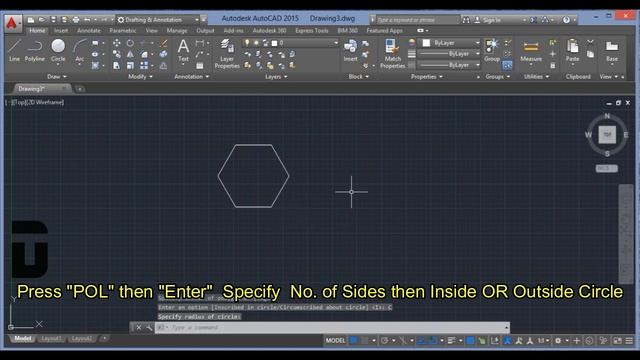The image size is (640, 360).
Task: Click the white ByLayer color swatch
Action: click(426, 43)
